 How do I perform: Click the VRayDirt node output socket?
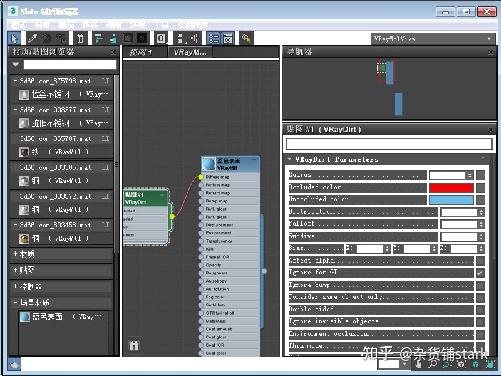172,216
